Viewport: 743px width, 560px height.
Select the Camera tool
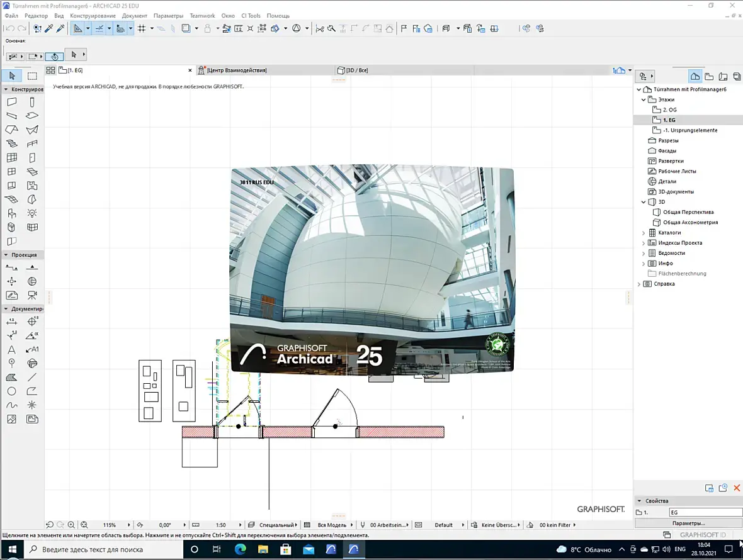coord(32,295)
